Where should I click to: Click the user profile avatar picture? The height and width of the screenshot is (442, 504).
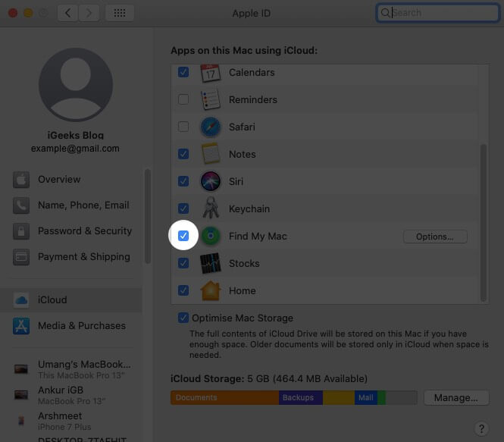pyautogui.click(x=76, y=85)
